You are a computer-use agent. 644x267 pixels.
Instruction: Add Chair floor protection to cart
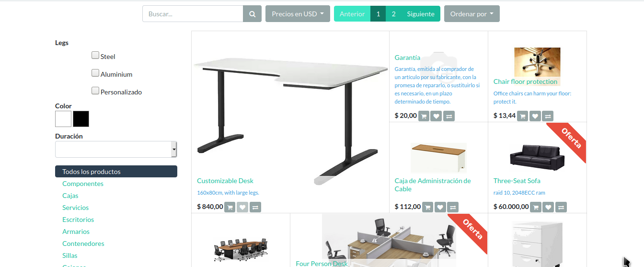pyautogui.click(x=523, y=116)
